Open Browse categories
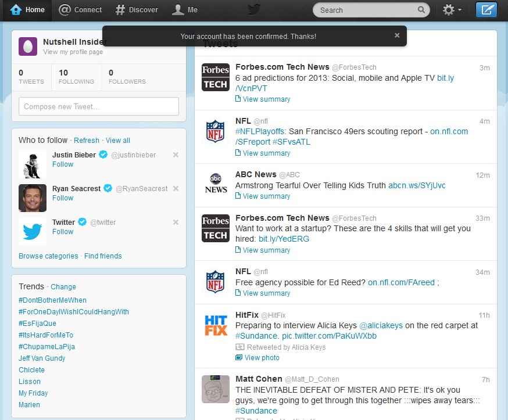This screenshot has width=508, height=420. (48, 256)
